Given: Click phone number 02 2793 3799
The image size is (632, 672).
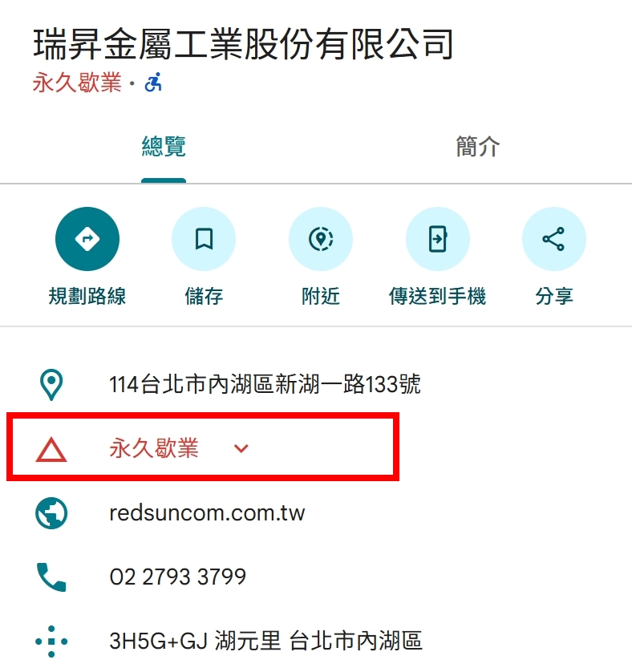Looking at the screenshot, I should coord(178,577).
